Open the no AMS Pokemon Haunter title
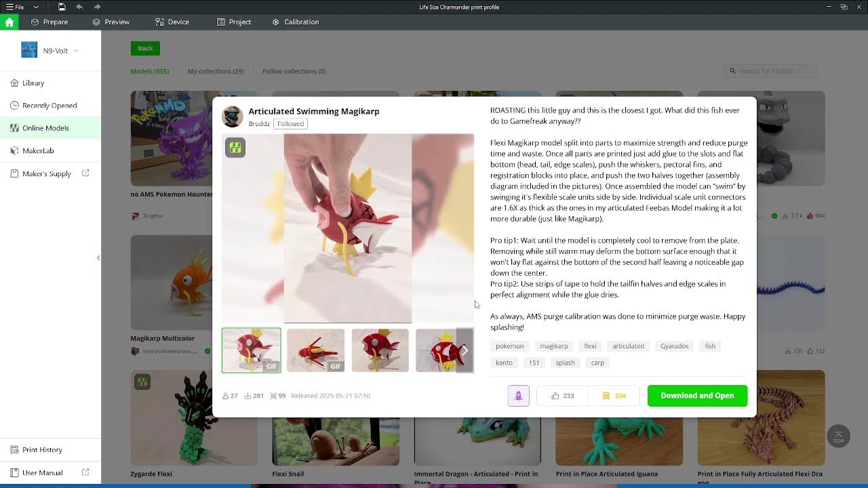This screenshot has height=488, width=868. pos(171,195)
